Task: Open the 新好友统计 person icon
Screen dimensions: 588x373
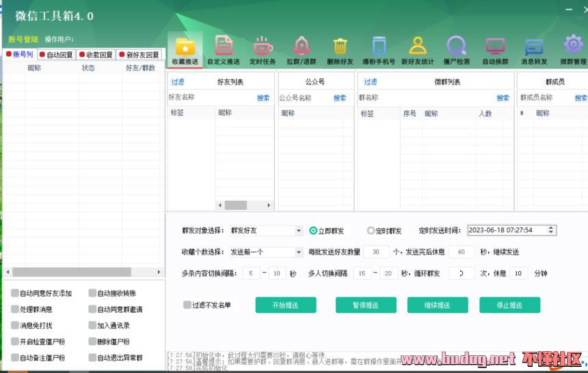Action: pyautogui.click(x=418, y=46)
